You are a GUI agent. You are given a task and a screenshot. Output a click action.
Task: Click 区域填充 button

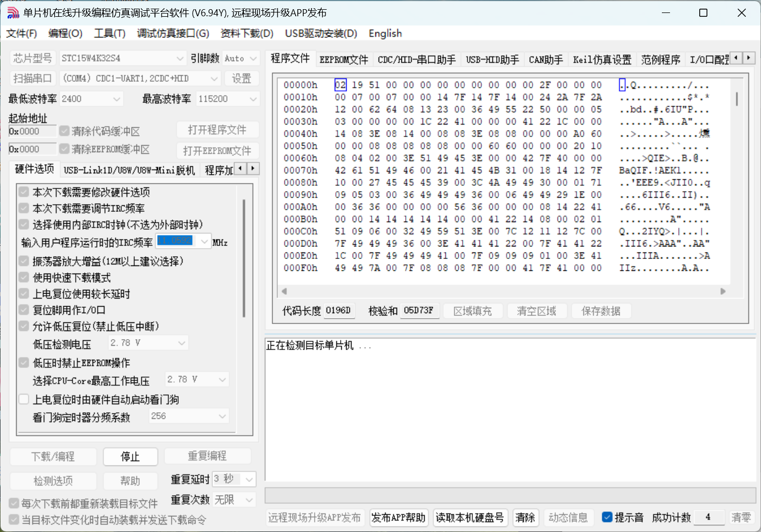point(473,311)
